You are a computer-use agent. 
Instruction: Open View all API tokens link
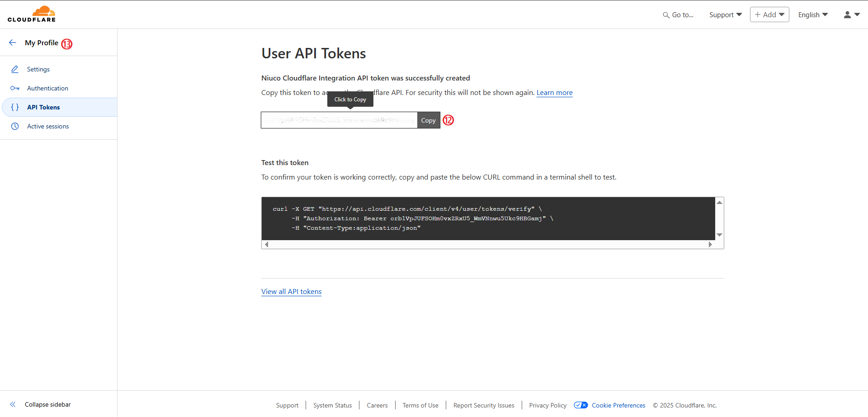coord(292,292)
